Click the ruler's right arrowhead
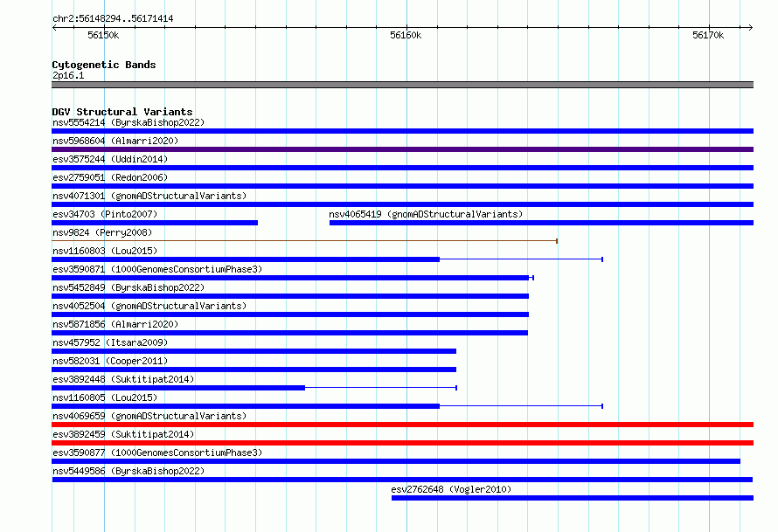 pos(751,27)
